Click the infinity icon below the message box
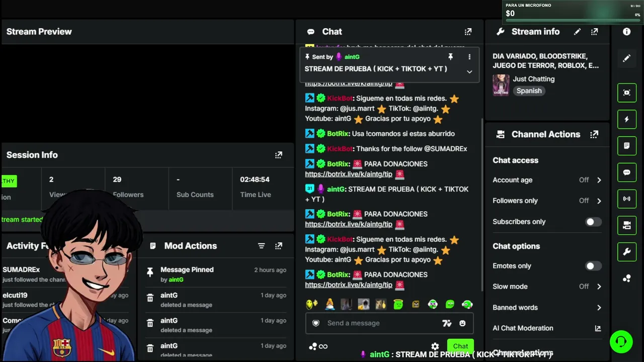644x362 pixels. [x=323, y=346]
